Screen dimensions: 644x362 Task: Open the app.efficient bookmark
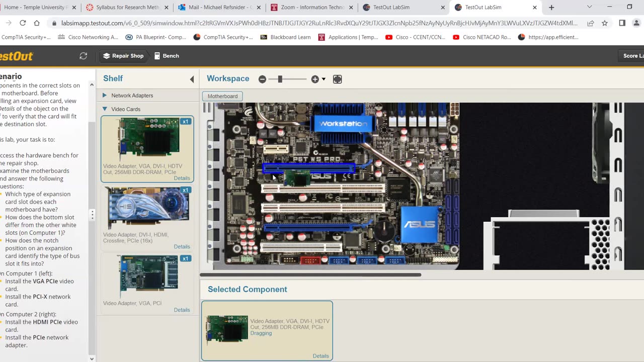(x=548, y=37)
